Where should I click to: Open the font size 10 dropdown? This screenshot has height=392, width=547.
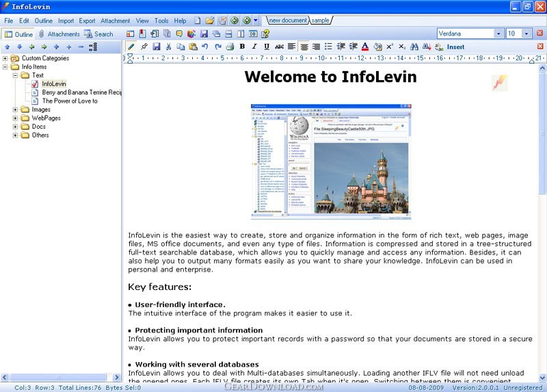(x=526, y=34)
